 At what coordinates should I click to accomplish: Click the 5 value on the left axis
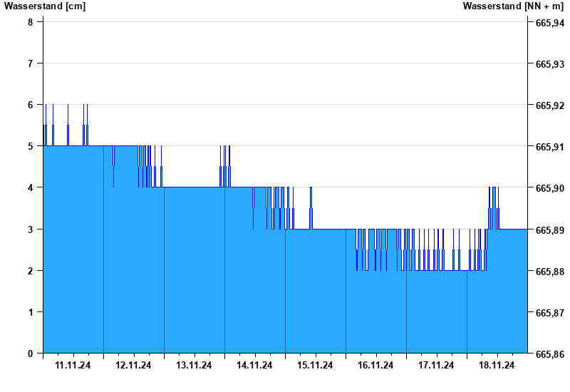pyautogui.click(x=30, y=146)
